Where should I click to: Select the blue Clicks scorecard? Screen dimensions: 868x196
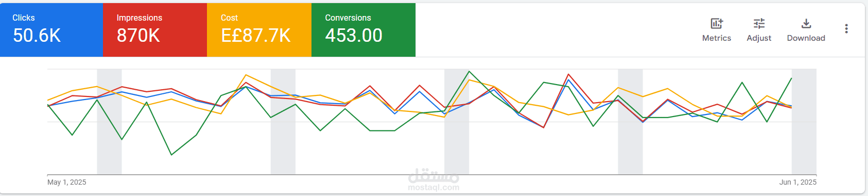[51, 30]
